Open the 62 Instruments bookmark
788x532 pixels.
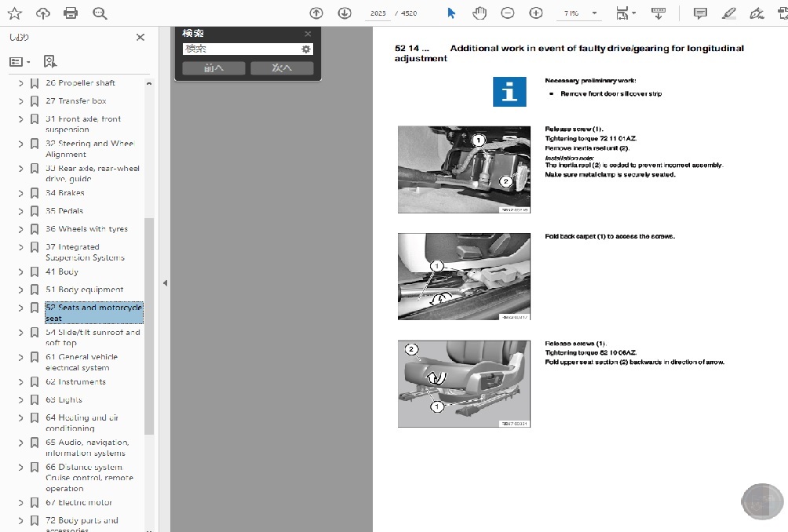click(75, 382)
